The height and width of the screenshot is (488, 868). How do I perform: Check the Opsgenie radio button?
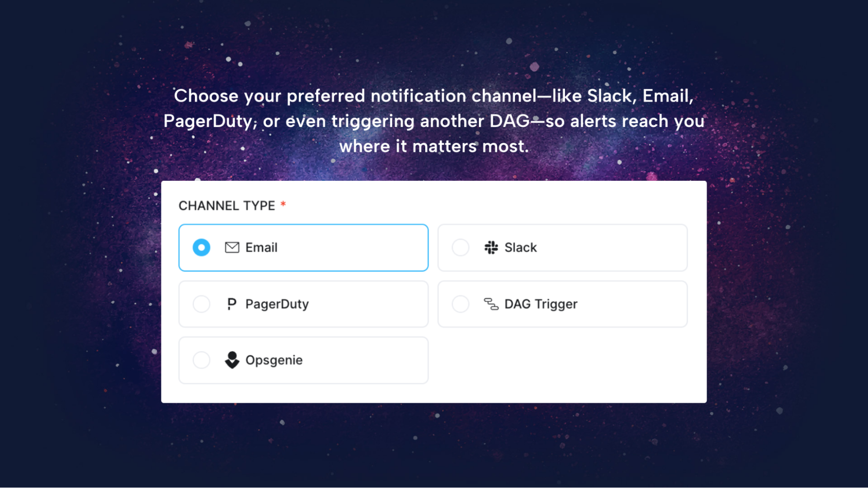pyautogui.click(x=201, y=360)
